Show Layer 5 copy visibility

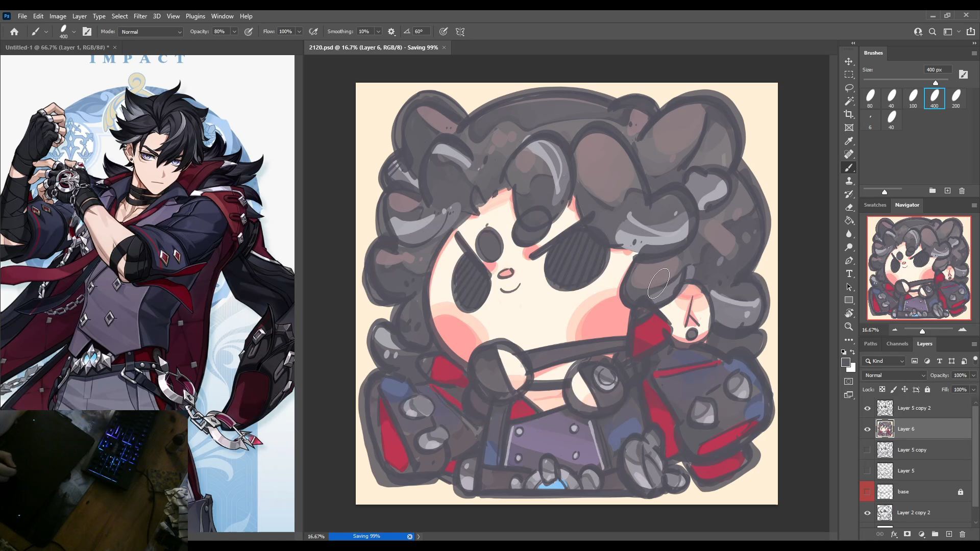point(867,450)
